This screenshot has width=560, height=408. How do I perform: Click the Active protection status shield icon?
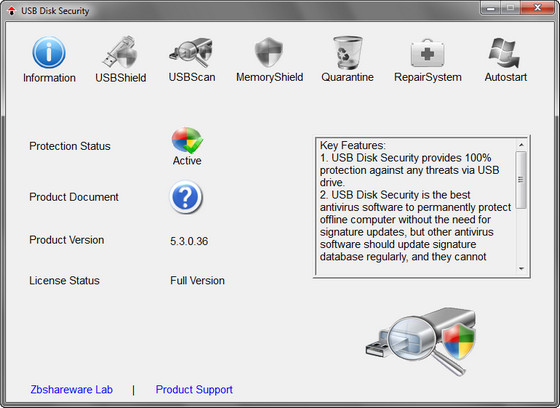pyautogui.click(x=187, y=140)
